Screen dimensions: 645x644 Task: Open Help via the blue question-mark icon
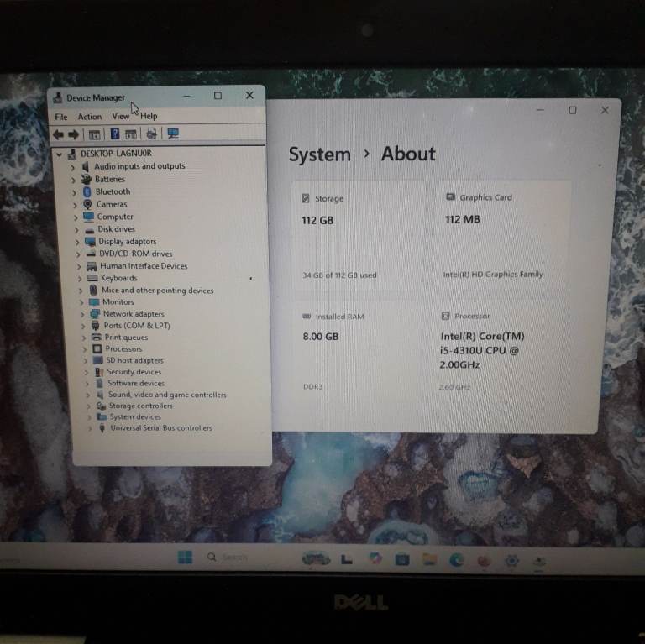point(115,134)
